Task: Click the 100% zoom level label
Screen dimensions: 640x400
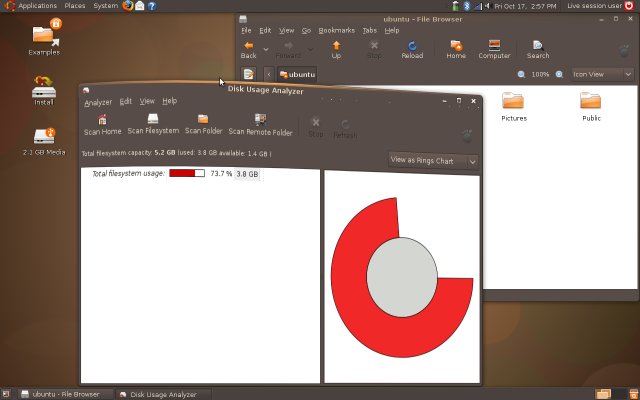Action: click(x=540, y=74)
